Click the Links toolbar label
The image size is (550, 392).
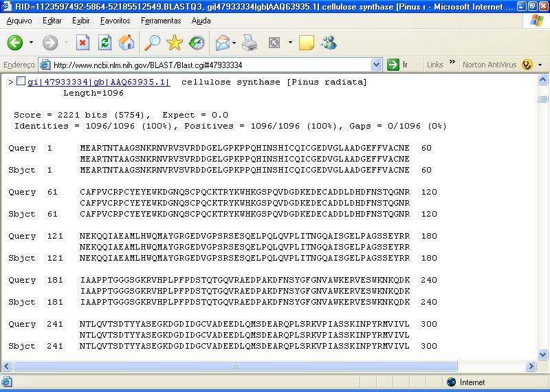pyautogui.click(x=435, y=65)
